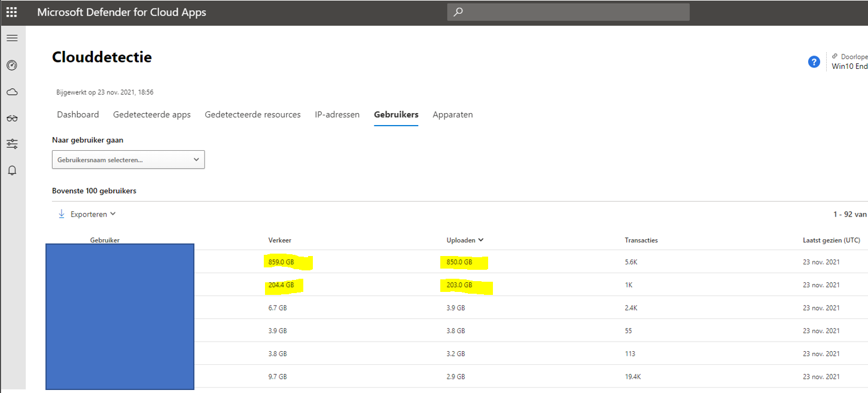This screenshot has height=393, width=868.
Task: Click the 5.6K transactions cell
Action: (631, 262)
